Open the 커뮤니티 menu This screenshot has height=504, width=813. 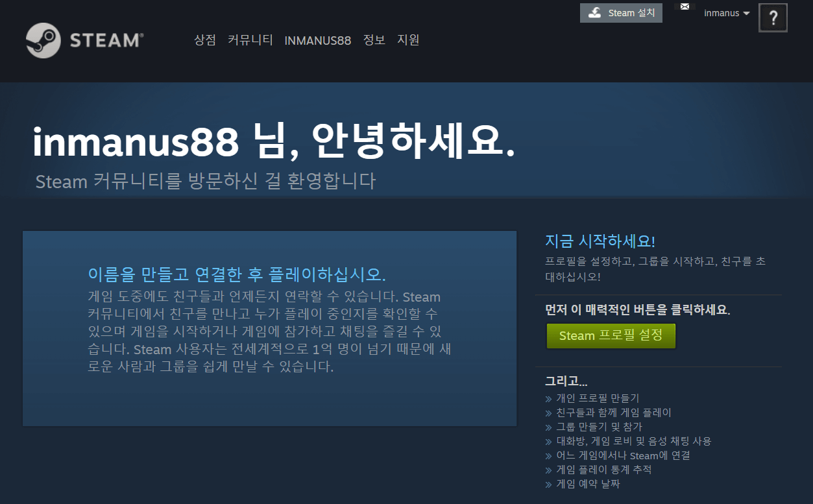point(250,40)
